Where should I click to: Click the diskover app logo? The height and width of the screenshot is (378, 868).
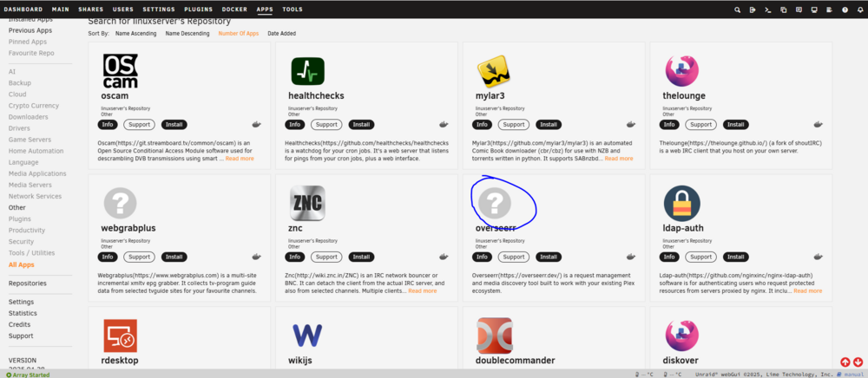click(681, 336)
